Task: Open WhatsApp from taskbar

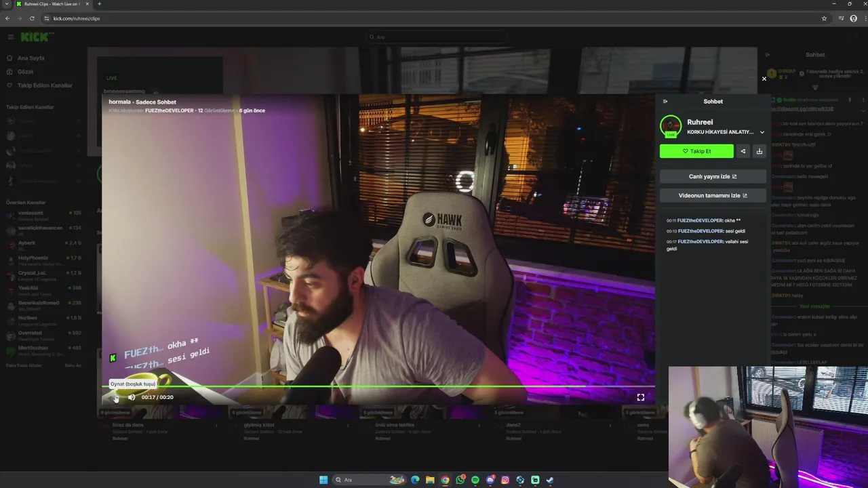Action: (x=460, y=480)
